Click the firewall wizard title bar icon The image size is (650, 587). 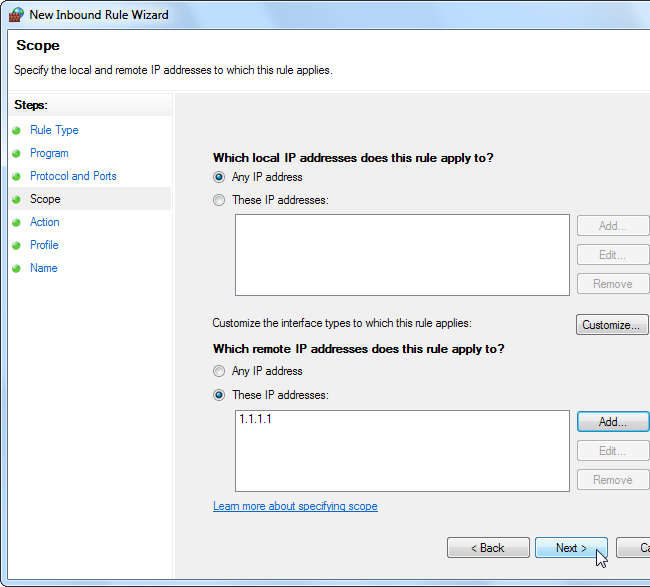(x=16, y=15)
